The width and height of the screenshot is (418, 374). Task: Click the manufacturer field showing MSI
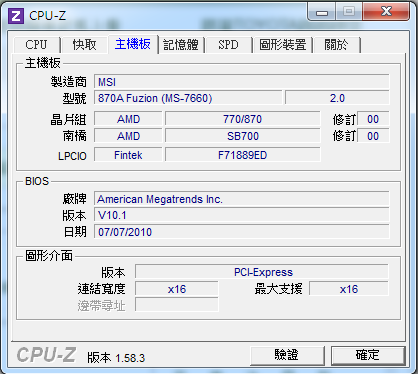pos(242,82)
